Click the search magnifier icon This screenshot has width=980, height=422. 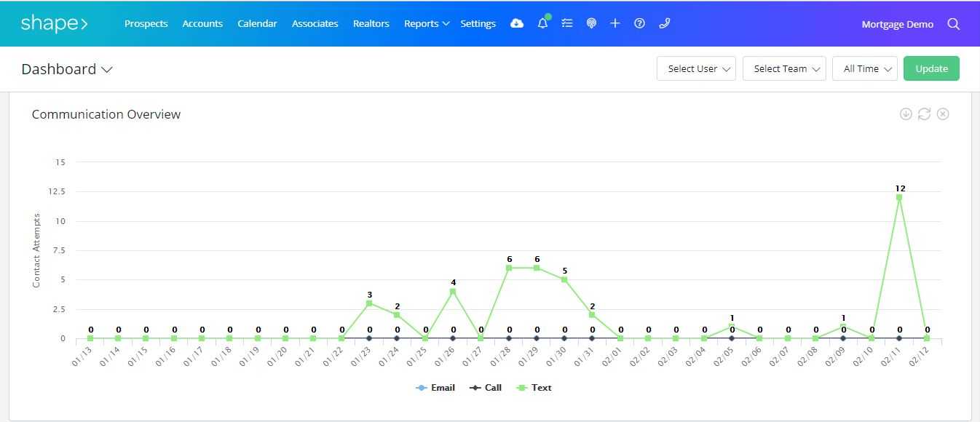pos(953,24)
